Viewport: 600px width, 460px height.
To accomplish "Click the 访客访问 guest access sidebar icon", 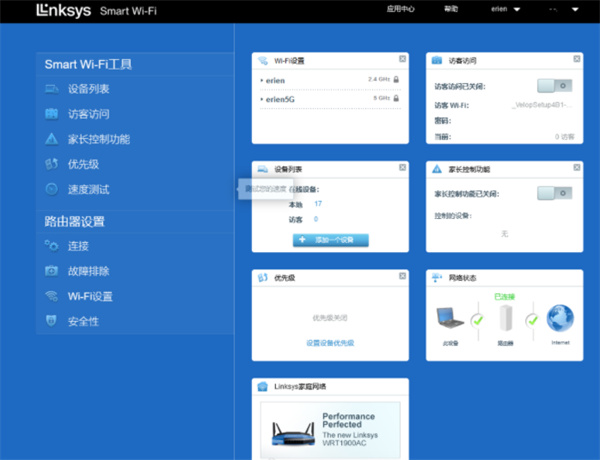I will 52,114.
